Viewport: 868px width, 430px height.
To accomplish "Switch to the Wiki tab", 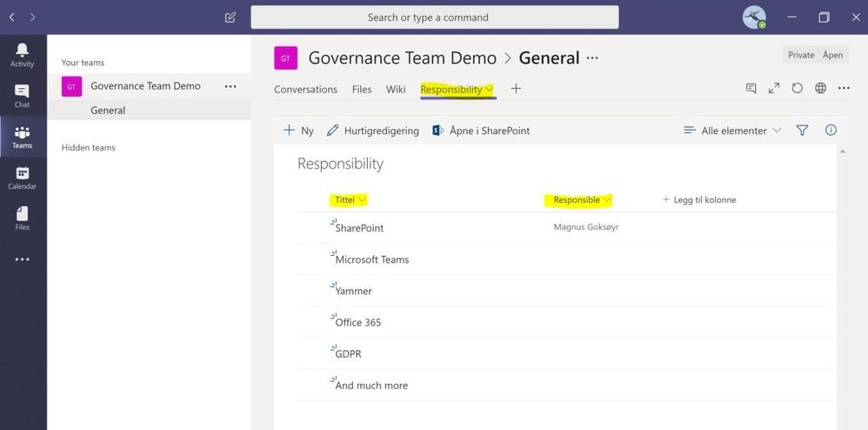I will tap(396, 89).
